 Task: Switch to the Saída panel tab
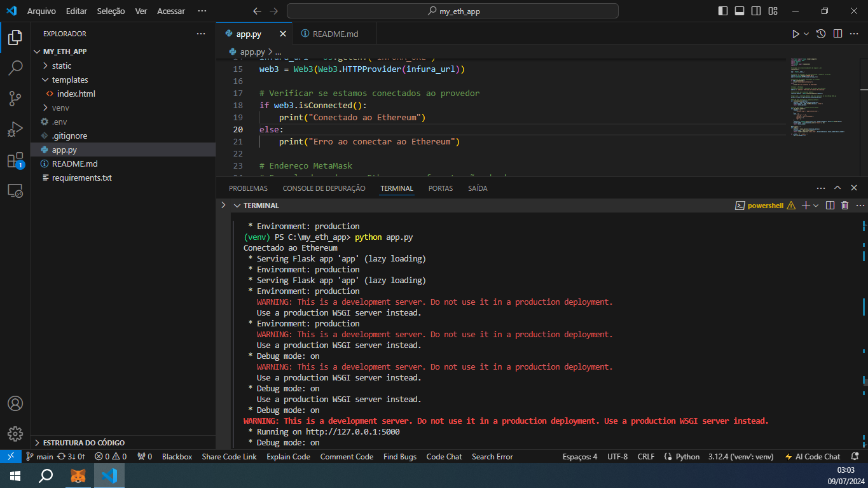click(478, 188)
